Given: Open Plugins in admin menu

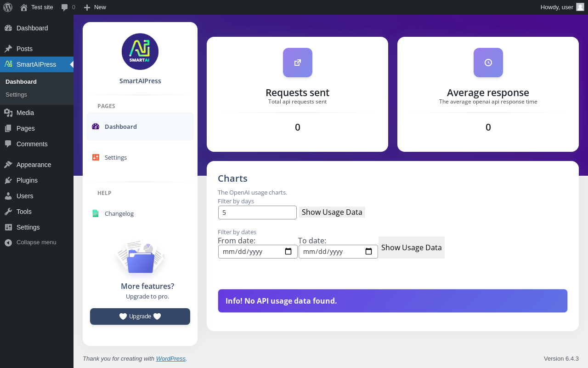Looking at the screenshot, I should coord(37,180).
